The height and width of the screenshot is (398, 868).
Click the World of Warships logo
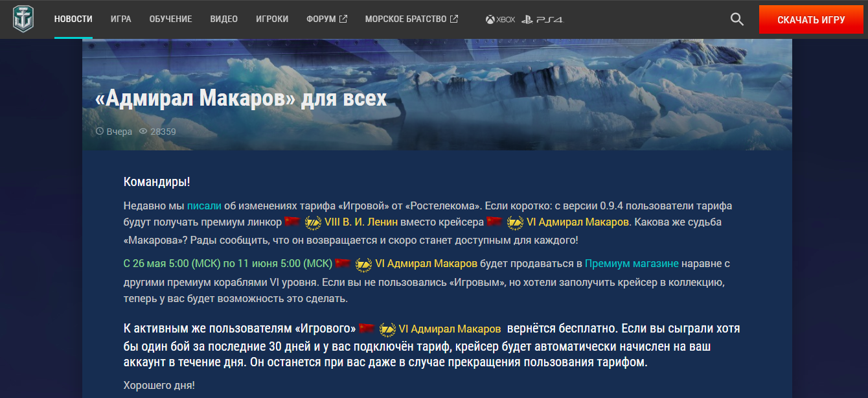(23, 19)
